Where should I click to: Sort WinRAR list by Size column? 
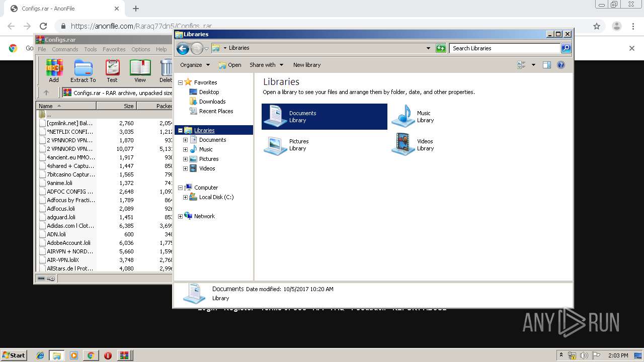click(116, 106)
